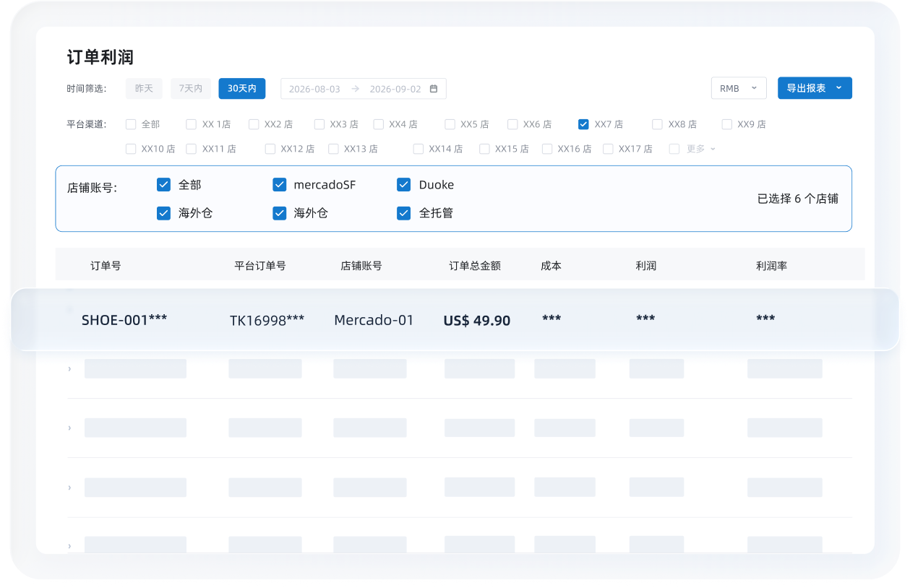Screen dimensions: 910x588
Task: Check the XX8 店 checkbox
Action: 658,124
